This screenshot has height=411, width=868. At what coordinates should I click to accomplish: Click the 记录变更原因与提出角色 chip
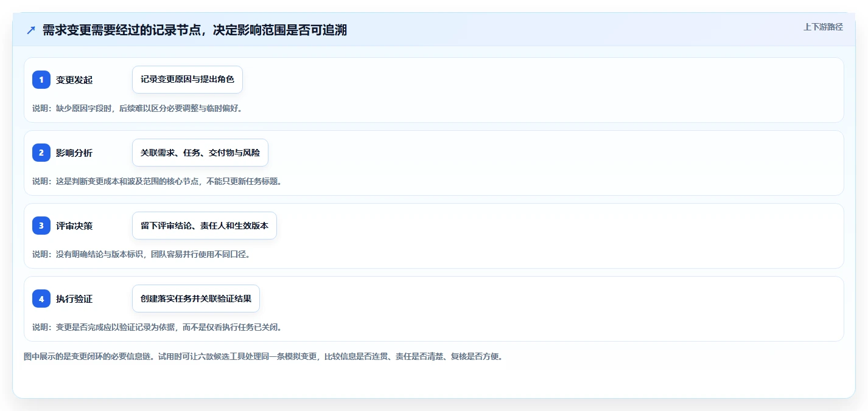point(187,80)
